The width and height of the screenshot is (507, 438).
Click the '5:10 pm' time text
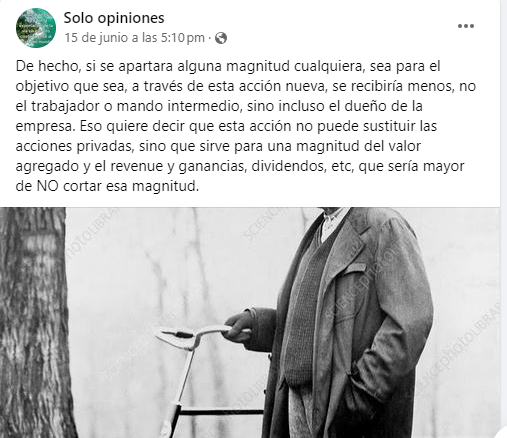(x=183, y=38)
